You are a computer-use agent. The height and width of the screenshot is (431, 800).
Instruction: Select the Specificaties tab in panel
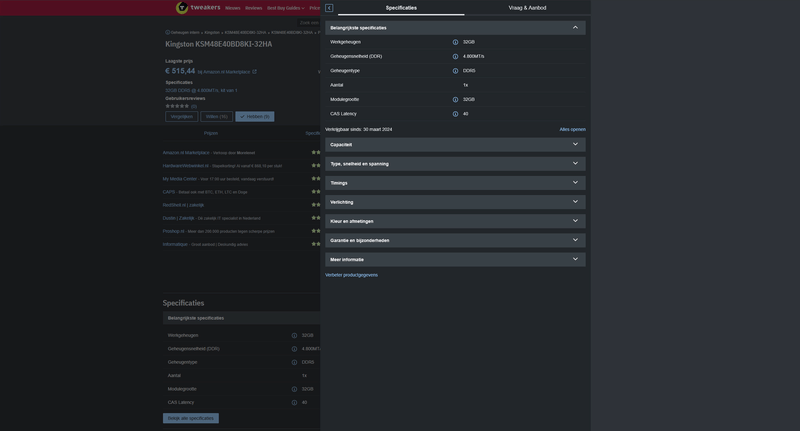coord(401,8)
